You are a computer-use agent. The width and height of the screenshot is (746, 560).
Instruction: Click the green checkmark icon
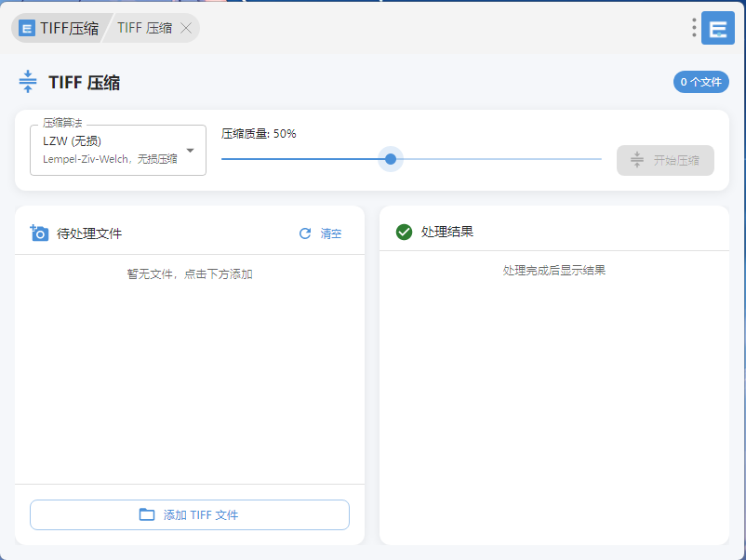point(404,232)
